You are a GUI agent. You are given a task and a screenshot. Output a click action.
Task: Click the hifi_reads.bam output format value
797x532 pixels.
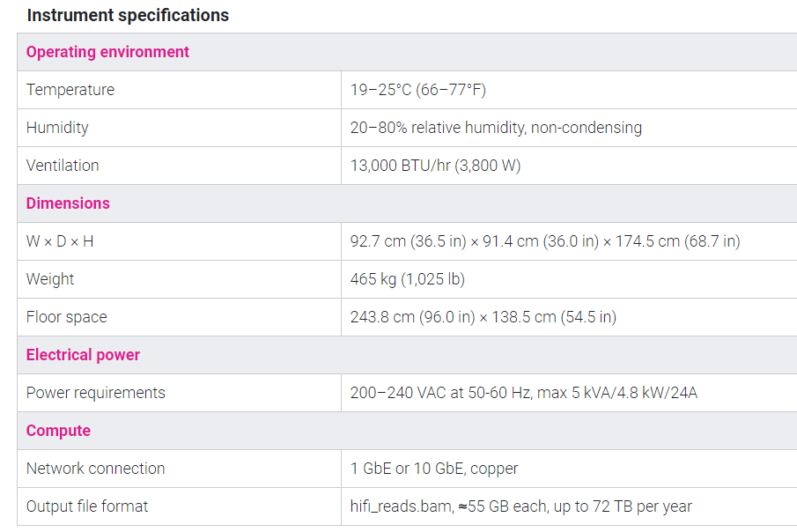tap(520, 506)
